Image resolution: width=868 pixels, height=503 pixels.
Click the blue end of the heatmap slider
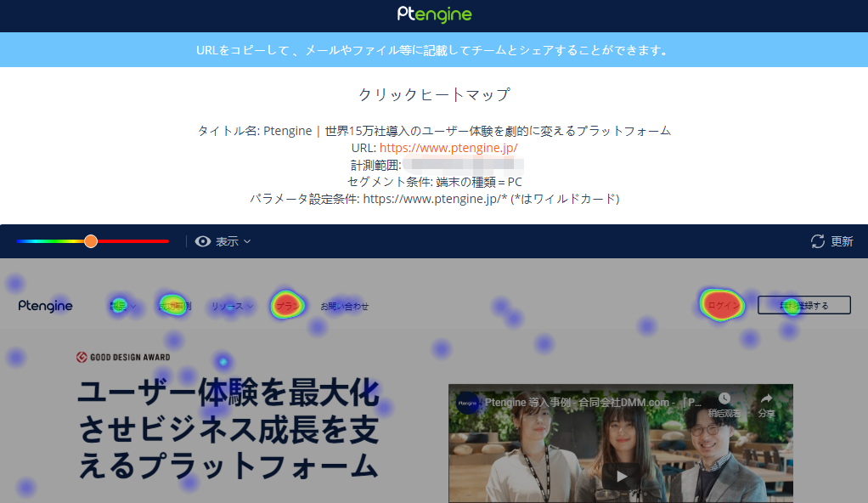coord(20,241)
